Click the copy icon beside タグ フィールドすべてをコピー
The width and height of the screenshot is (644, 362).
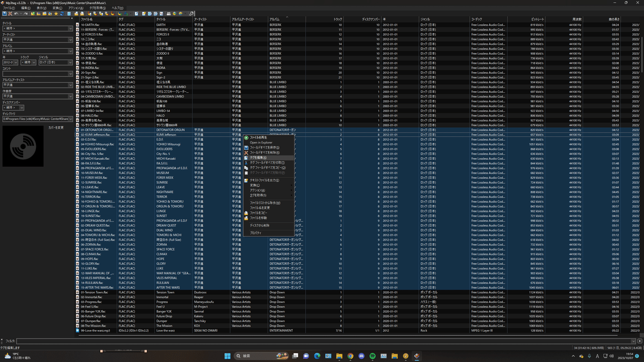coord(246,168)
